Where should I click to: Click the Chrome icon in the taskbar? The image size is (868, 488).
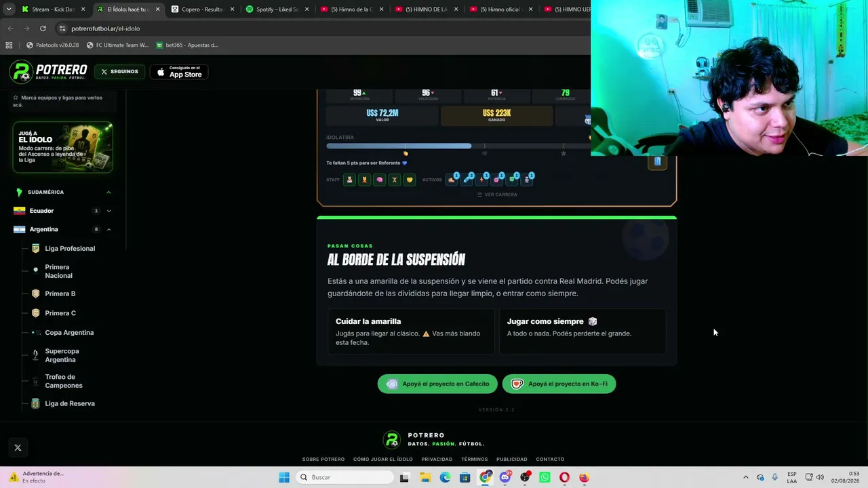486,477
